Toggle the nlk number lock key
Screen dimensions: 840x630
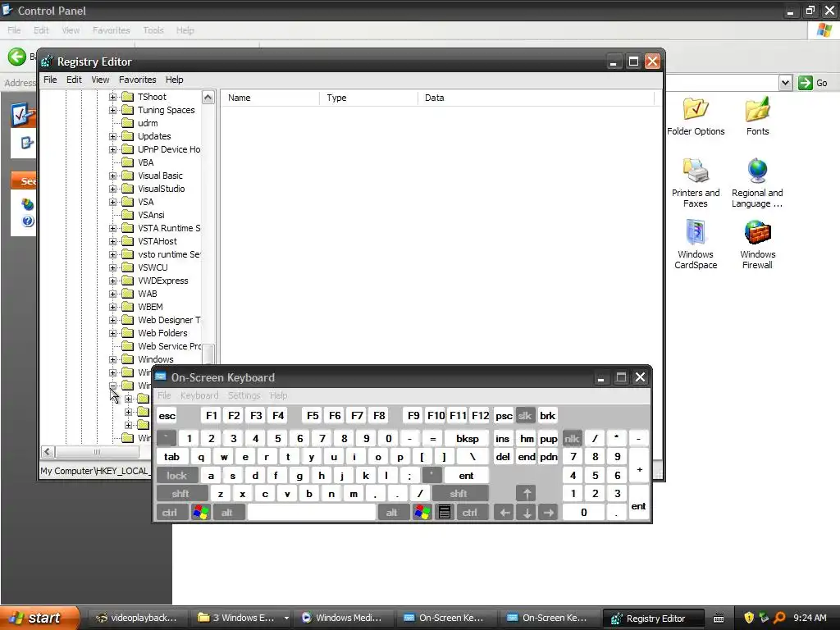coord(572,439)
